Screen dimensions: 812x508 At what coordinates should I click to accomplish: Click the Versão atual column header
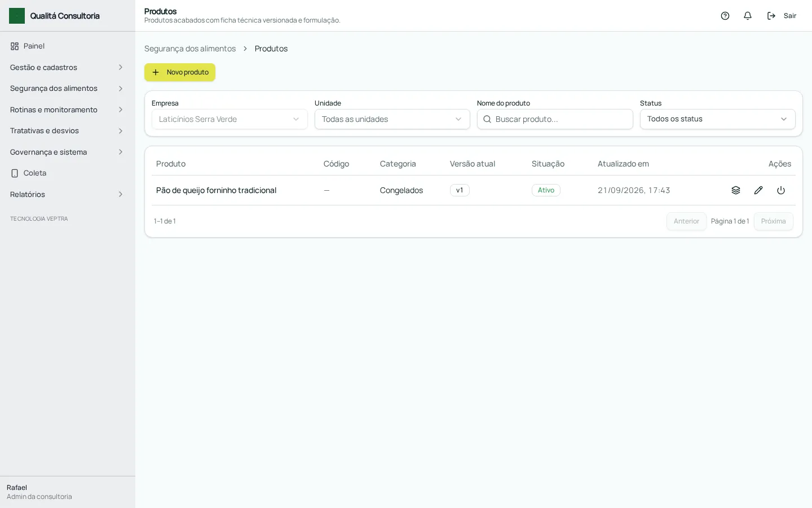(x=473, y=164)
